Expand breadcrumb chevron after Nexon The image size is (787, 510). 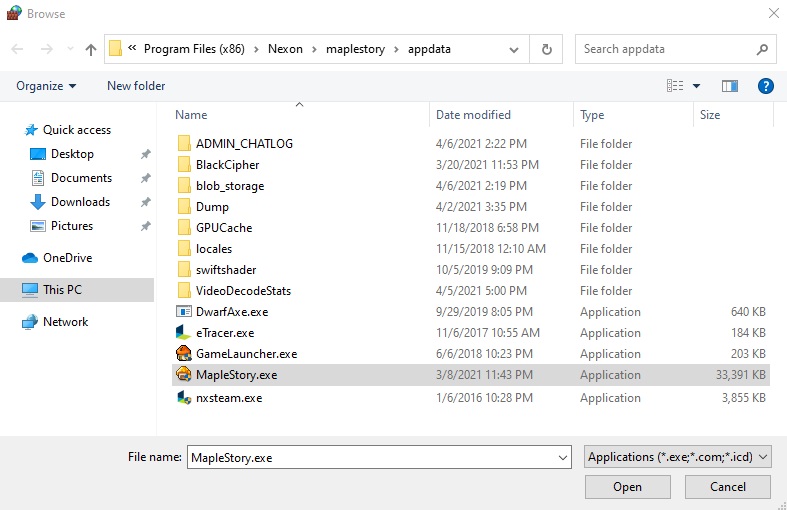pos(314,49)
